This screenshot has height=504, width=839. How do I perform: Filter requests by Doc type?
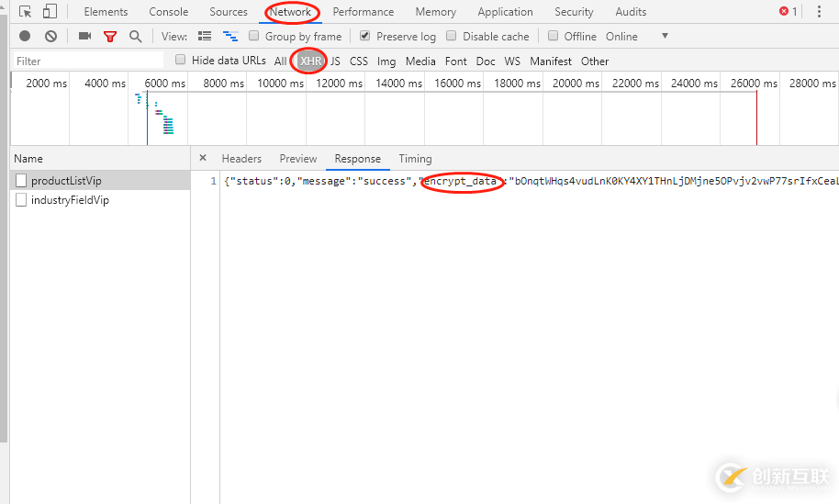coord(486,61)
